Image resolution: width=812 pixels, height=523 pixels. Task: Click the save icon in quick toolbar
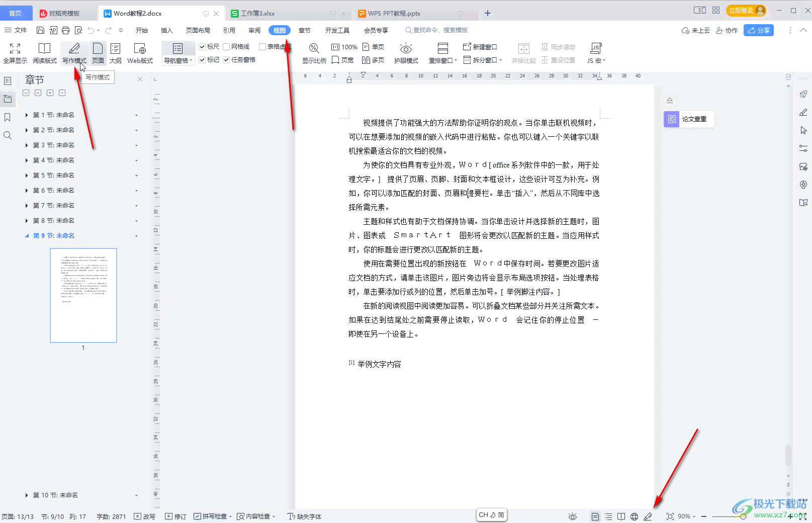[x=41, y=30]
